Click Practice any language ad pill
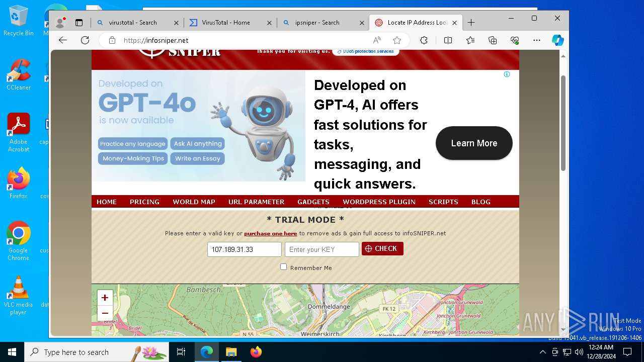 [x=132, y=144]
